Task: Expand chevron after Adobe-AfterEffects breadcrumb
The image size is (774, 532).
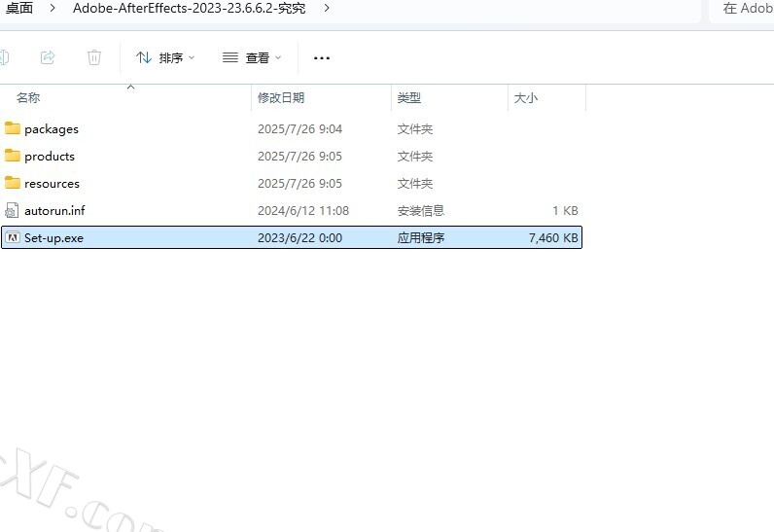Action: [x=327, y=8]
